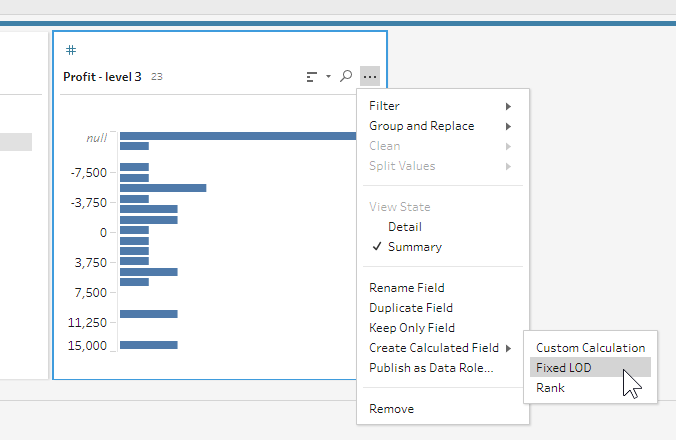This screenshot has width=676, height=440.
Task: Expand Group and Replace submenu
Action: [x=440, y=126]
